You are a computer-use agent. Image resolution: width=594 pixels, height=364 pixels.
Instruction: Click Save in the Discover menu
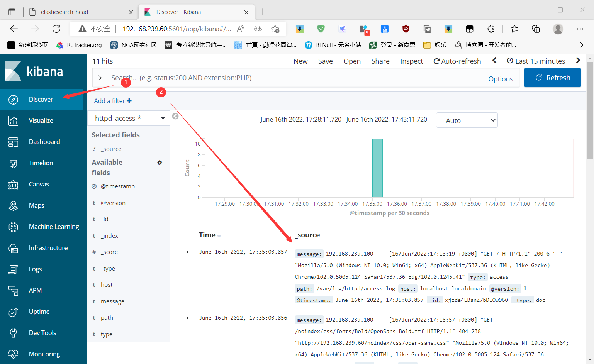pos(326,61)
